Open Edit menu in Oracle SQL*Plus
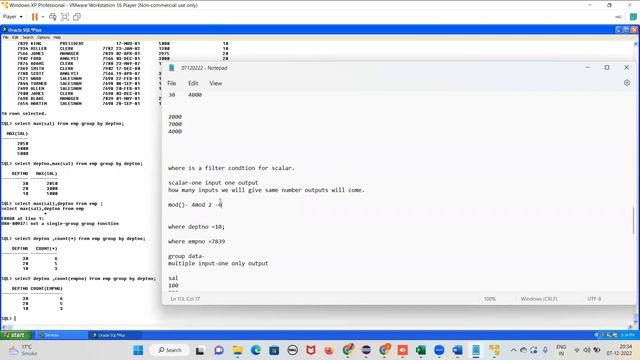 pyautogui.click(x=15, y=37)
